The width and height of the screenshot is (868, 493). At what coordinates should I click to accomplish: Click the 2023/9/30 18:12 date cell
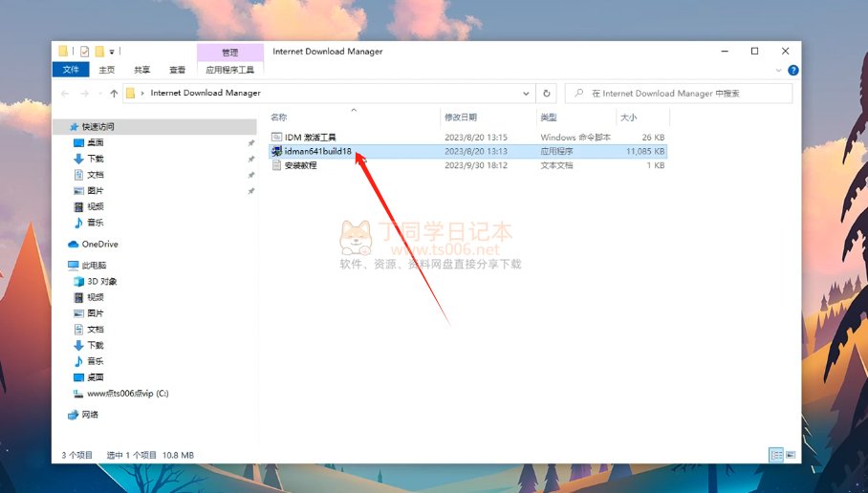point(476,165)
